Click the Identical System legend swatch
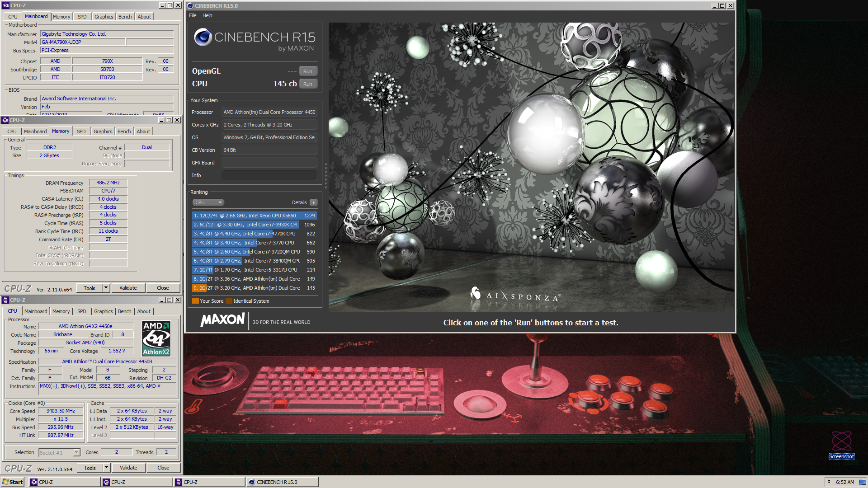The width and height of the screenshot is (868, 488). point(229,301)
